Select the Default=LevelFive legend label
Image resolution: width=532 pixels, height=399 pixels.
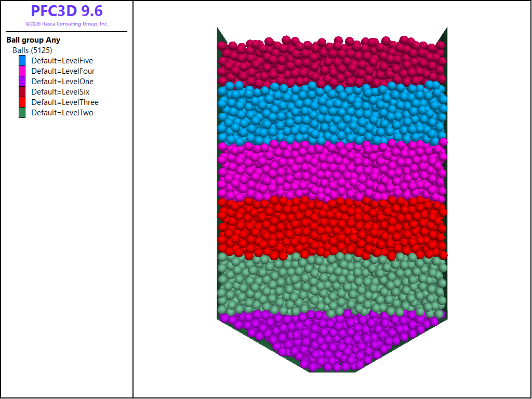pos(62,61)
